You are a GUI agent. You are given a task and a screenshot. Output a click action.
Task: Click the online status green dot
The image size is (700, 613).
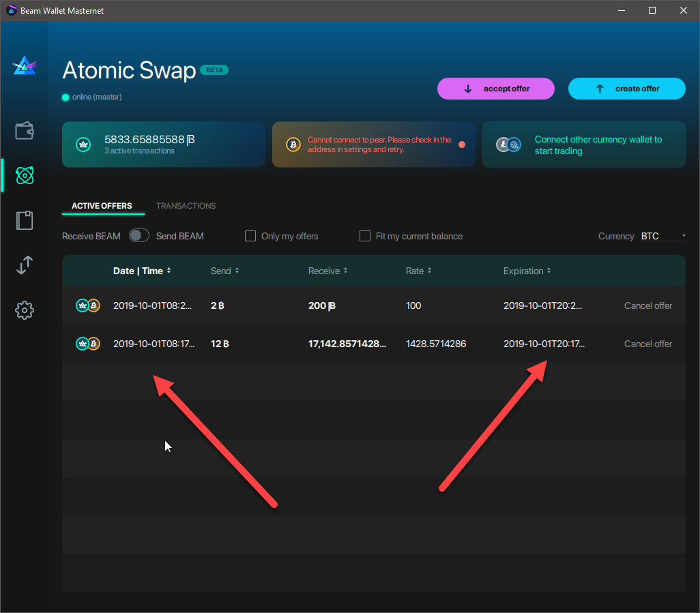tap(65, 98)
